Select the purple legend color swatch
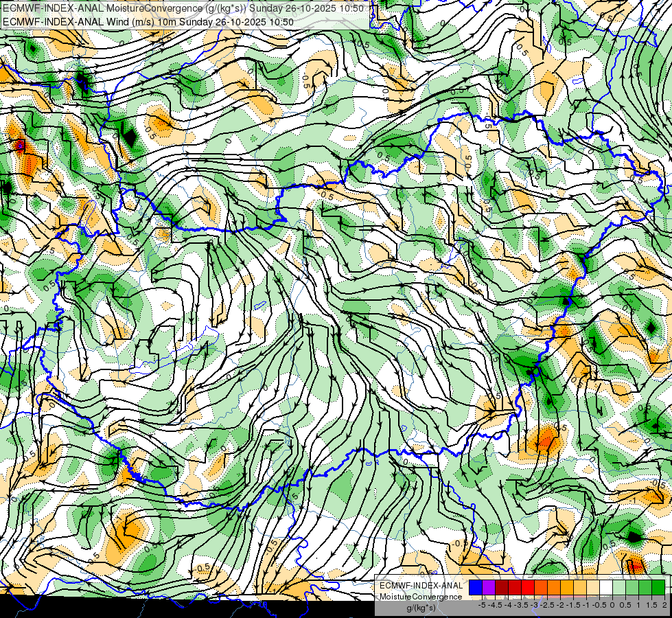672x618 pixels. 489,587
